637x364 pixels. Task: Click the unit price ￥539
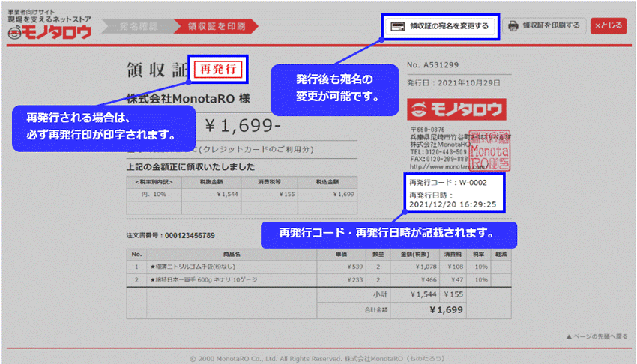354,267
